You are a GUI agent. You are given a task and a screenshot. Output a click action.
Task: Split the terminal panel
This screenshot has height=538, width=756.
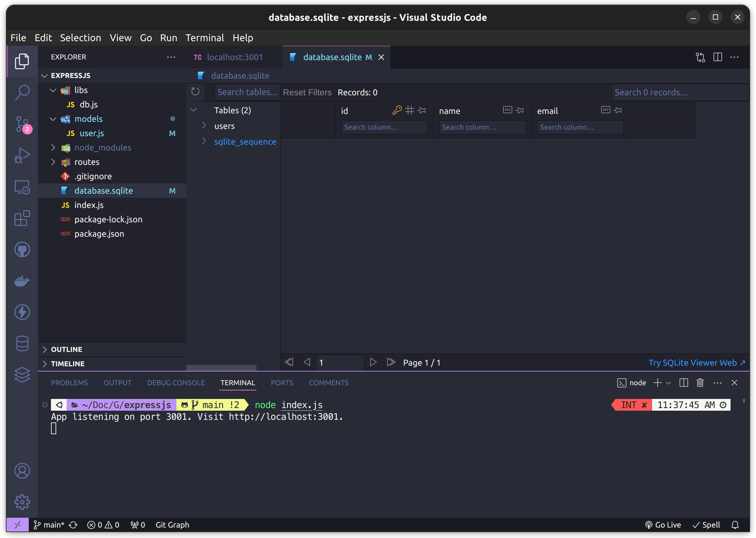point(683,383)
